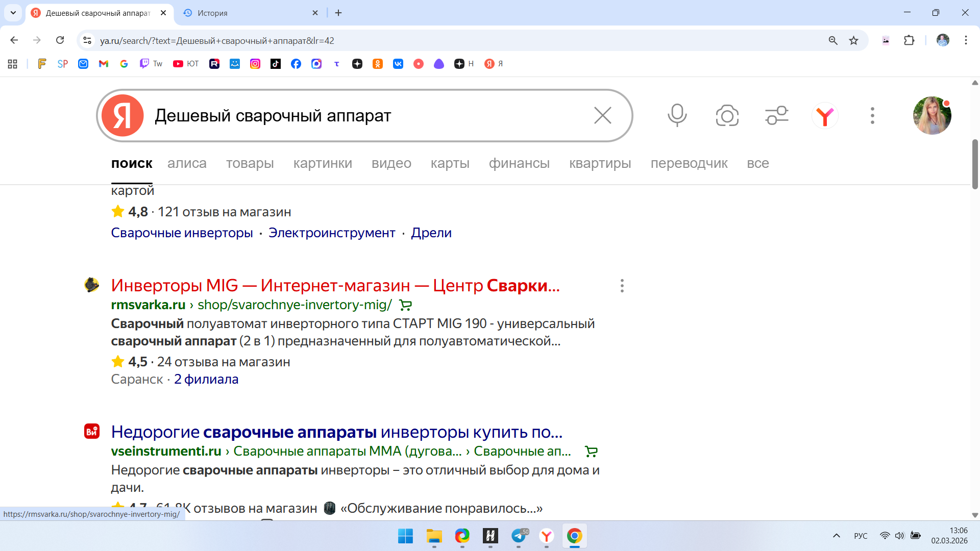Click the microphone voice search icon

[677, 115]
